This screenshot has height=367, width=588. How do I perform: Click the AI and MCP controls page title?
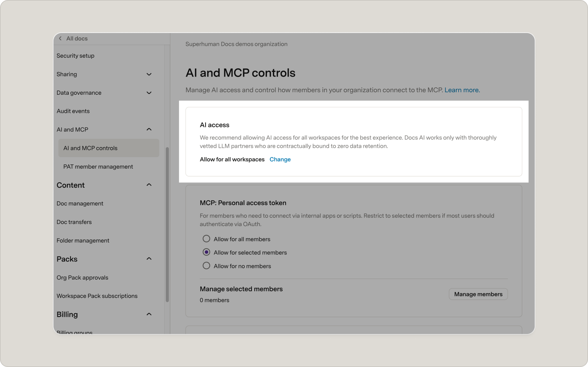click(240, 73)
